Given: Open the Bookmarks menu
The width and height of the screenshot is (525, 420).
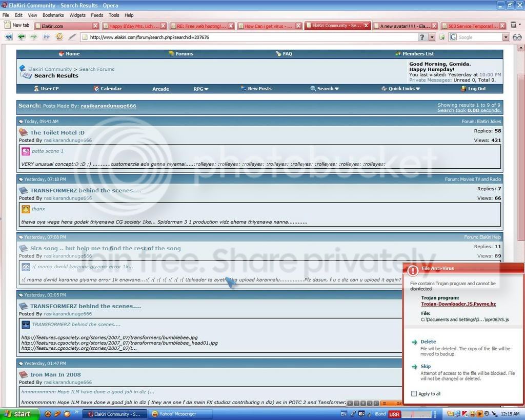Looking at the screenshot, I should coord(53,15).
